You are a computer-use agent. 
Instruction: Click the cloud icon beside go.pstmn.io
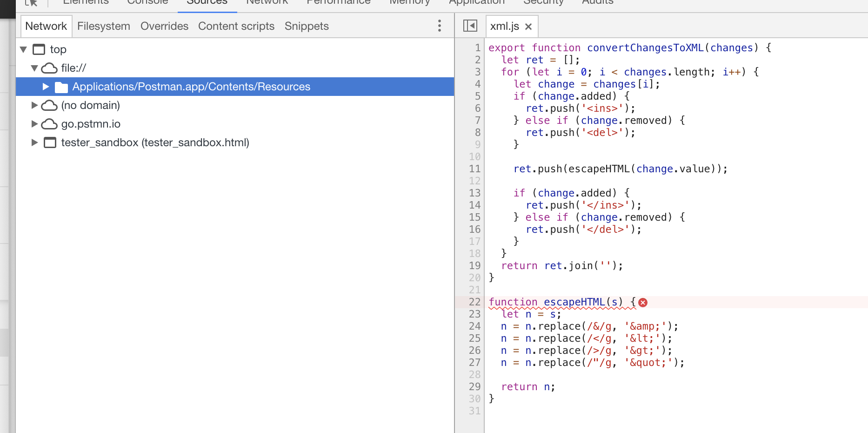pyautogui.click(x=49, y=124)
